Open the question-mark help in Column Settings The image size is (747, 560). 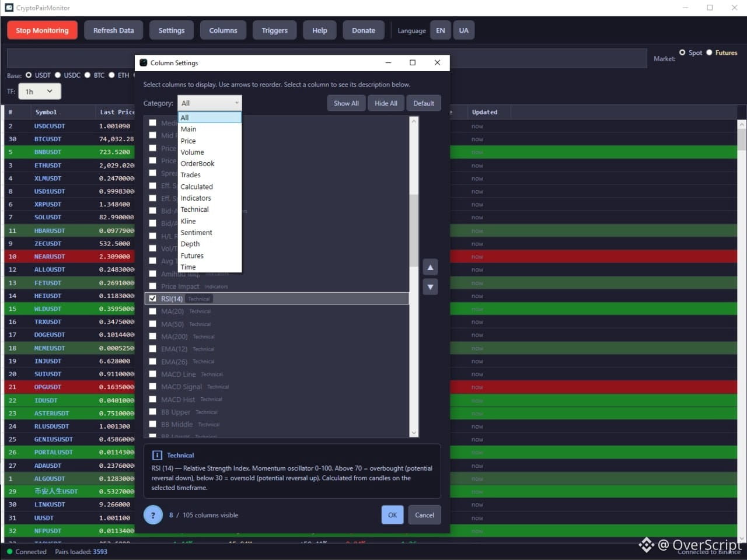(x=153, y=515)
